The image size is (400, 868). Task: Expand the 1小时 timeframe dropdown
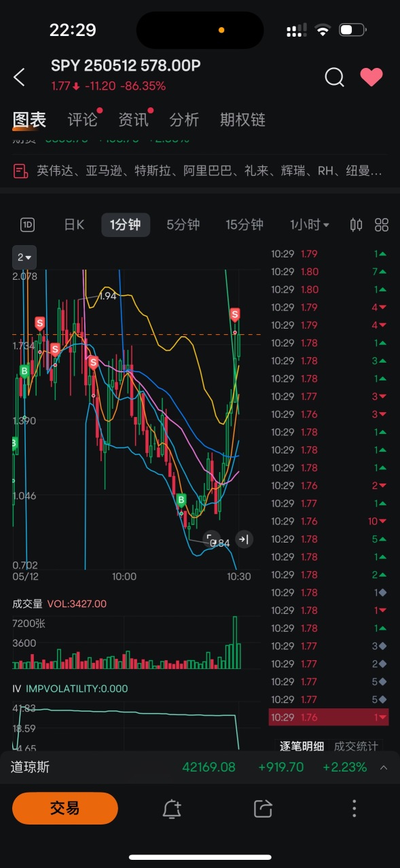pyautogui.click(x=310, y=225)
